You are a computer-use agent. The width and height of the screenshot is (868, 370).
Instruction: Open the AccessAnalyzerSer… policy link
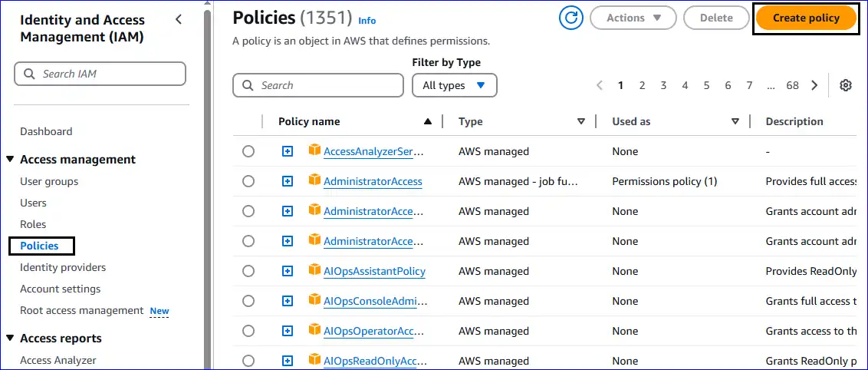[373, 151]
